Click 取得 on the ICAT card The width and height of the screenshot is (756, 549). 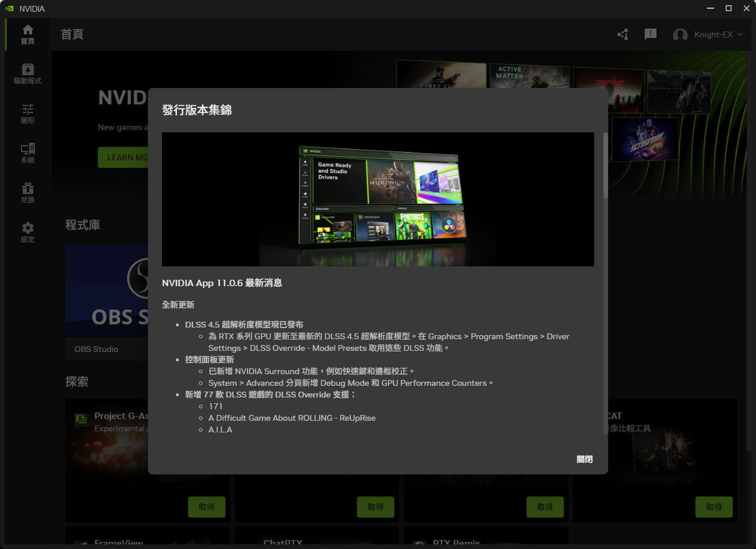pos(714,506)
